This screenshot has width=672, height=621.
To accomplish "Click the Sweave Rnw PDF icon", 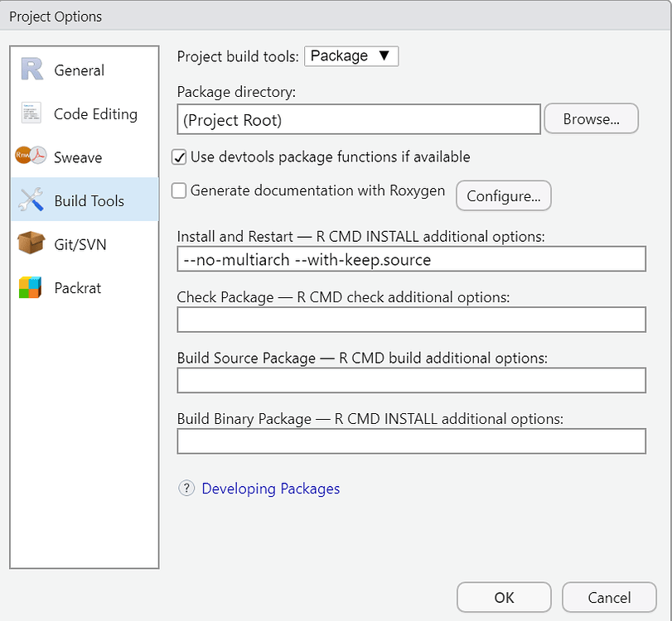I will click(x=31, y=156).
